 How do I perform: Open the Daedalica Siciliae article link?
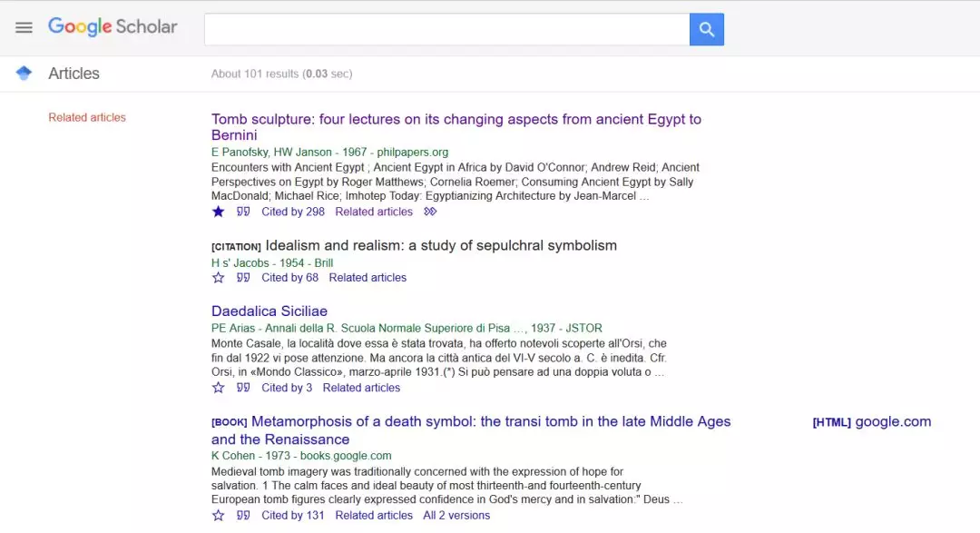(x=269, y=311)
